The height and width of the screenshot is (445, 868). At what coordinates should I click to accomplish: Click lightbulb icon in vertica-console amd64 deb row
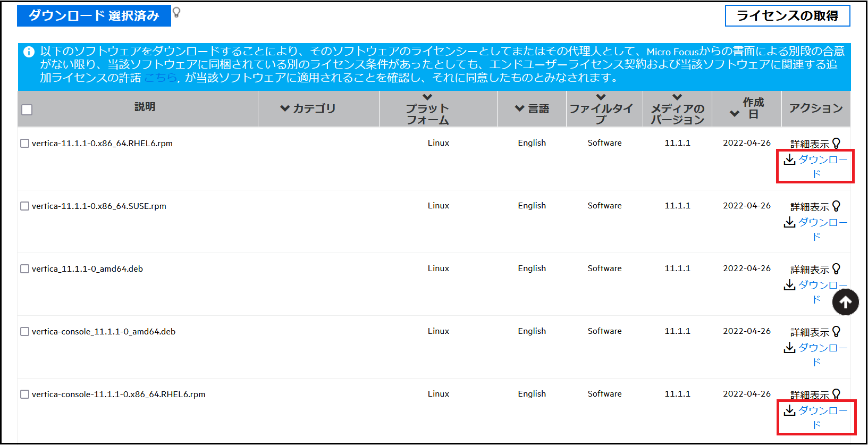pos(836,332)
